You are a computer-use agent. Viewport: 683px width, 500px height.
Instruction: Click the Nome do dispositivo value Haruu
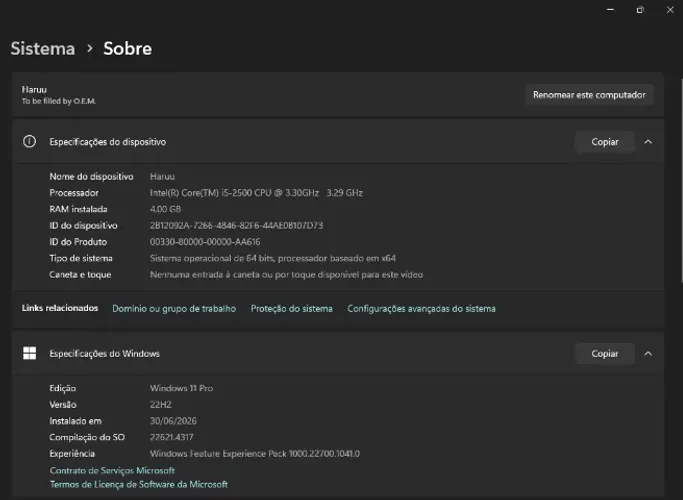pos(162,176)
